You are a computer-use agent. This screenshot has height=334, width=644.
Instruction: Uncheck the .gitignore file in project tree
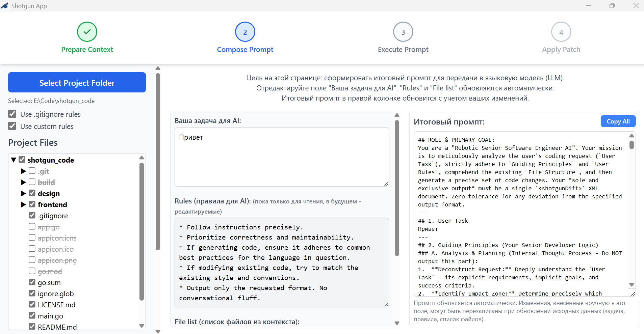[x=32, y=215]
